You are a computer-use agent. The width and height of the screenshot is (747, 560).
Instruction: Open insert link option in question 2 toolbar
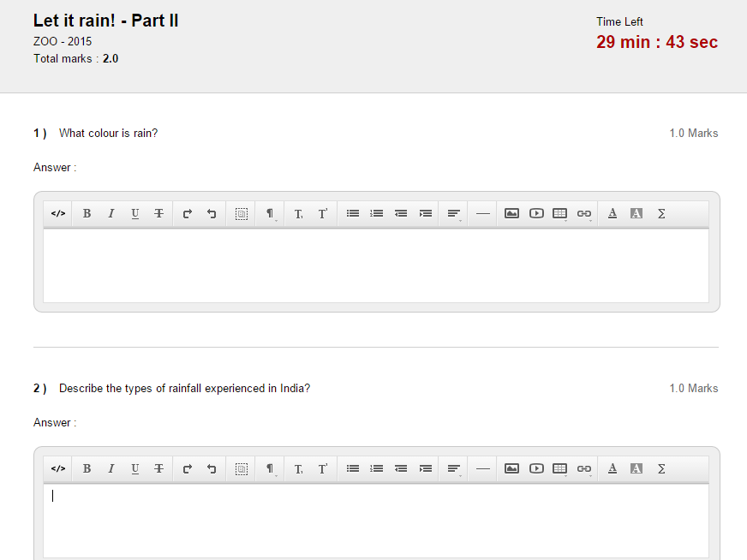[x=584, y=469]
